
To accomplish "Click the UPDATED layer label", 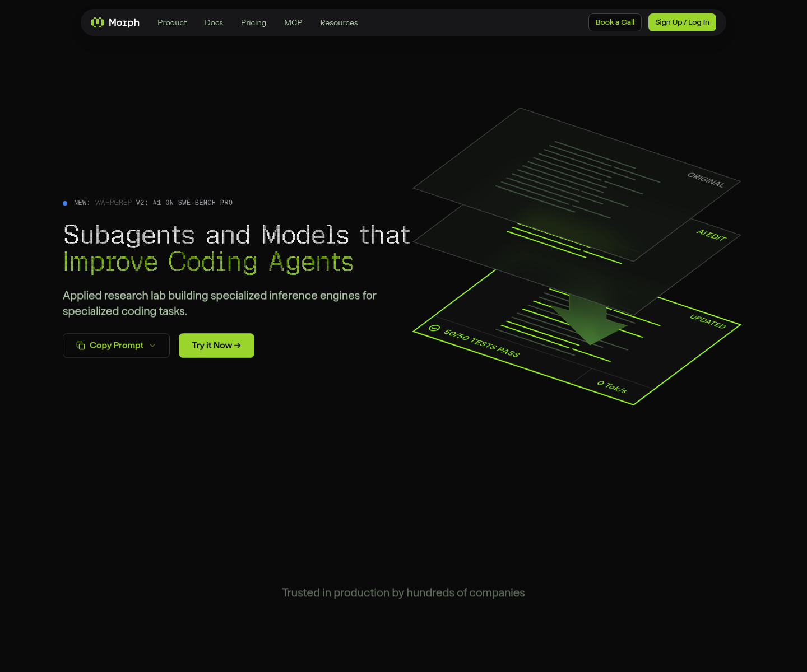I will tap(707, 321).
